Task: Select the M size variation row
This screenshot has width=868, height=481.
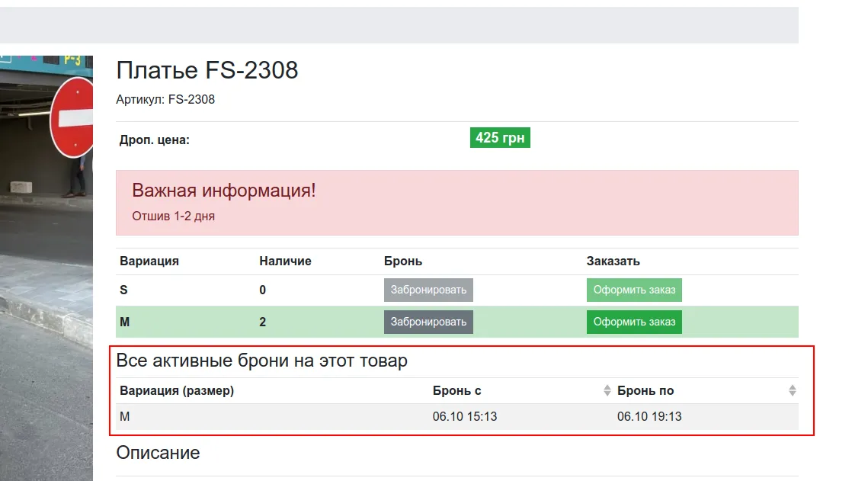Action: (457, 322)
